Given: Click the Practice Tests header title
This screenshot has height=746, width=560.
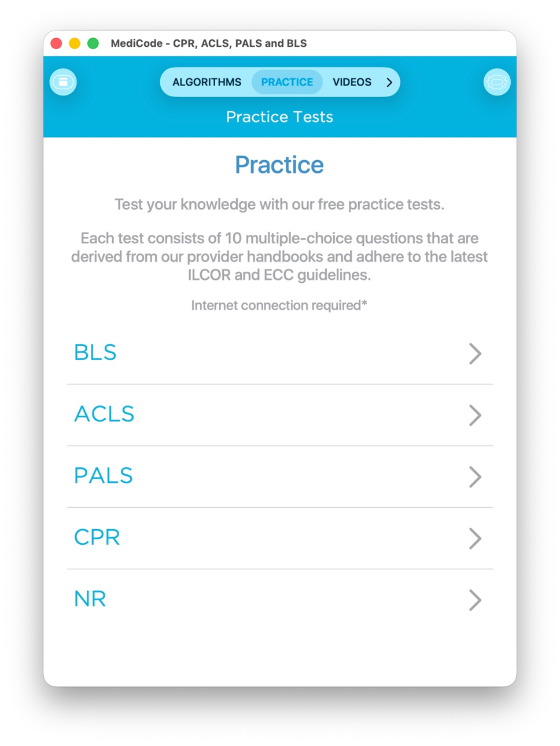Looking at the screenshot, I should (x=279, y=117).
